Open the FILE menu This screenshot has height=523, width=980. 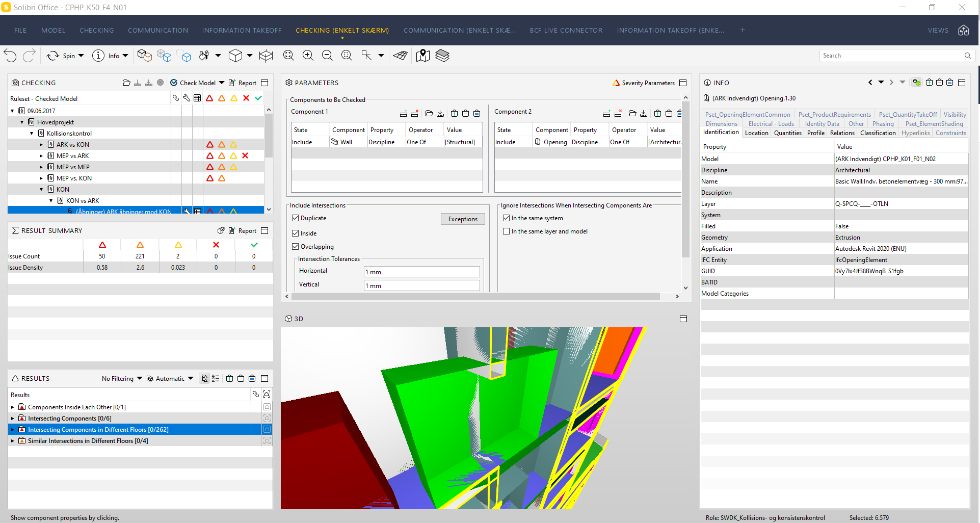pos(20,30)
